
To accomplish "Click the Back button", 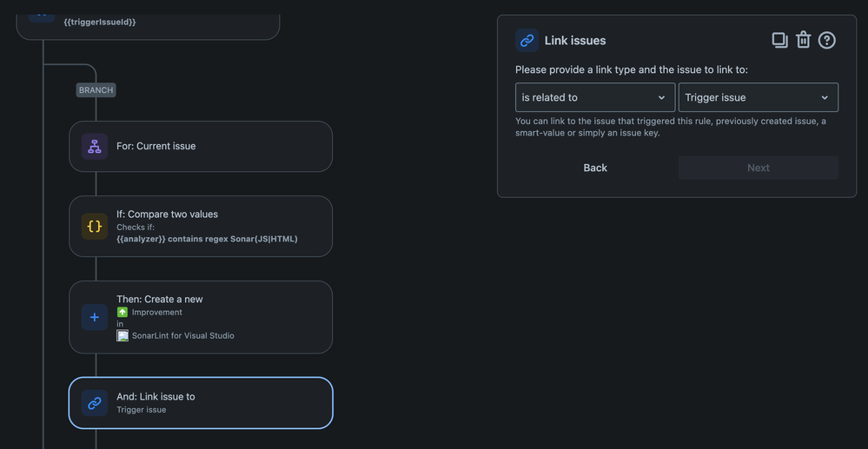I will pos(595,168).
